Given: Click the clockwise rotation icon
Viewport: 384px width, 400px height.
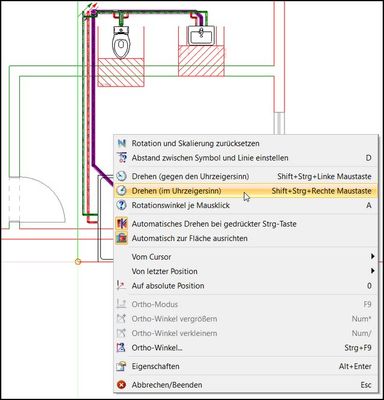Looking at the screenshot, I should click(122, 191).
